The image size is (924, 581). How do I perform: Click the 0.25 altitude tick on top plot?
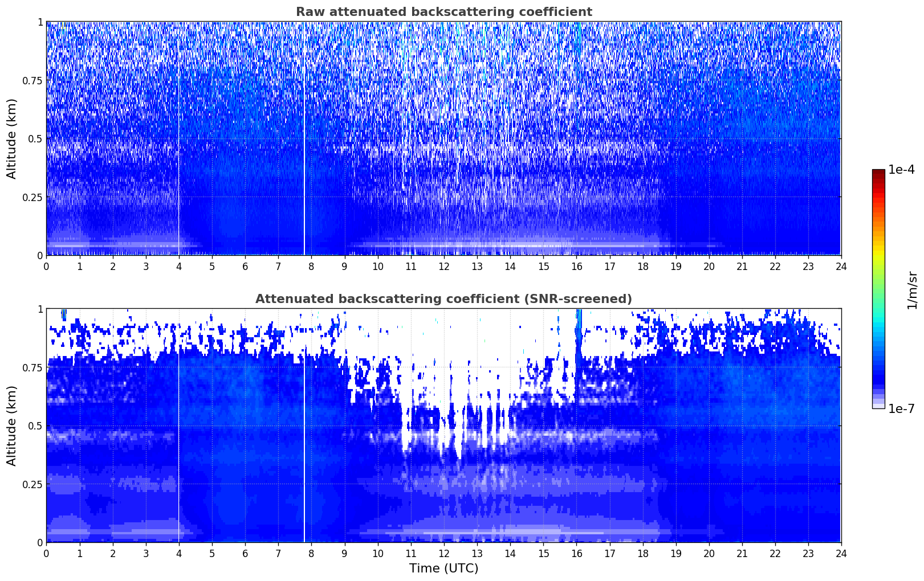coord(32,197)
